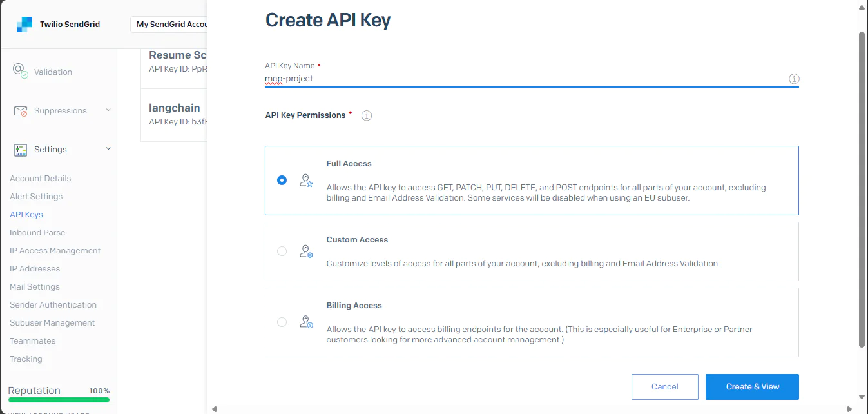The width and height of the screenshot is (868, 414).
Task: Click the Reputation progress bar
Action: tap(58, 400)
